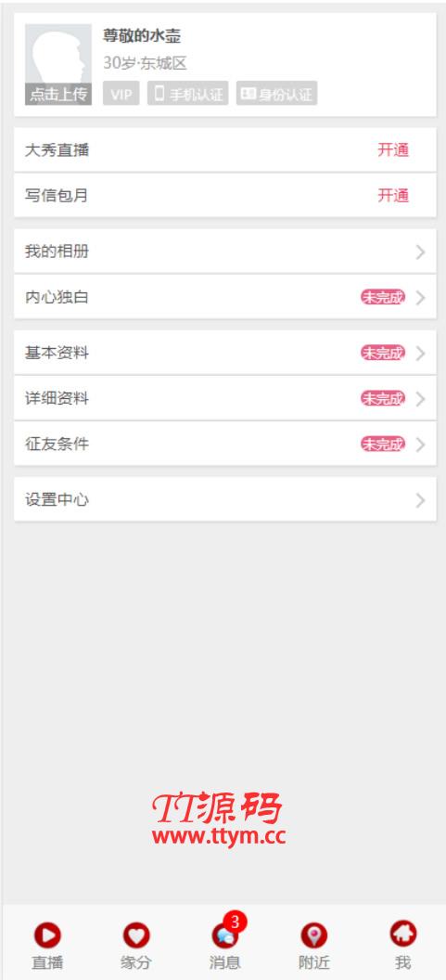The height and width of the screenshot is (980, 446).
Task: Click the username 尊敬的水壶
Action: [x=142, y=36]
